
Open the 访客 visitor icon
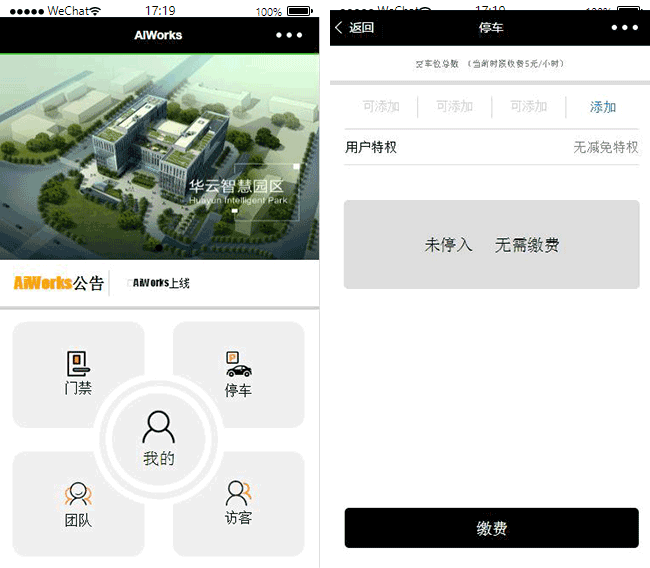238,493
